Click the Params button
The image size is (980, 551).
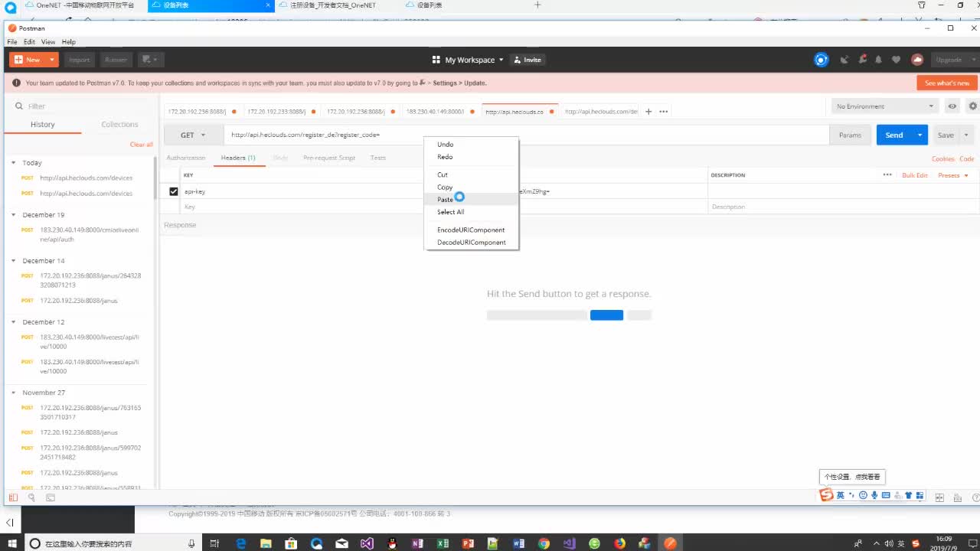point(850,135)
